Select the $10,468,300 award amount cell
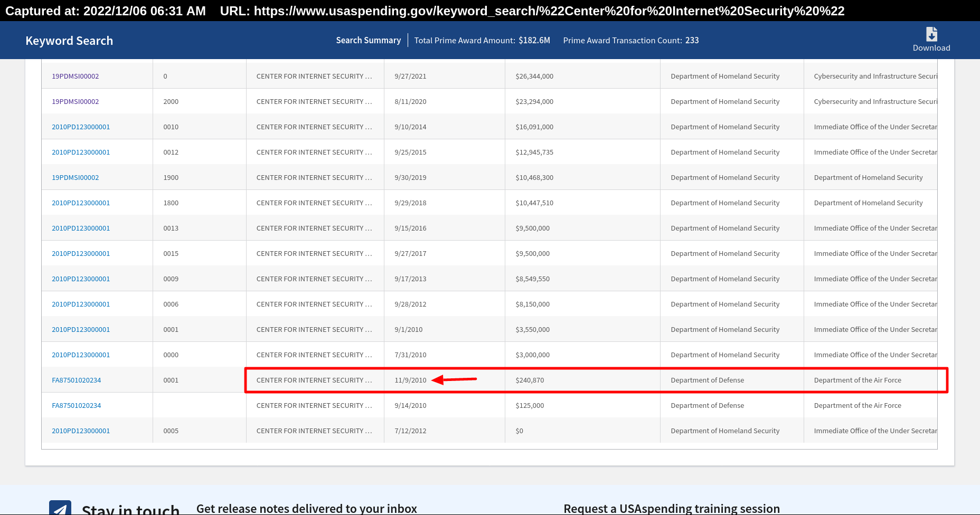Screen dimensions: 980x515 click(x=582, y=177)
